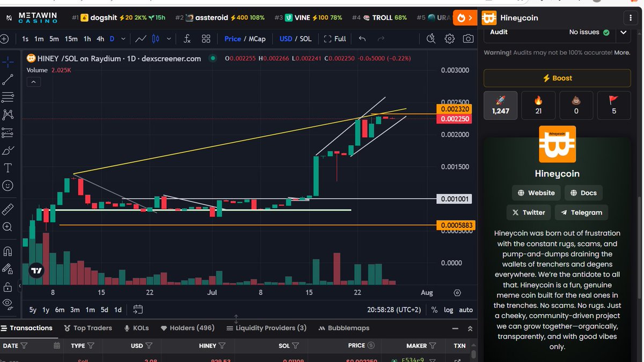This screenshot has height=362, width=644.
Task: Select the crosshair cursor tool
Action: [x=8, y=62]
